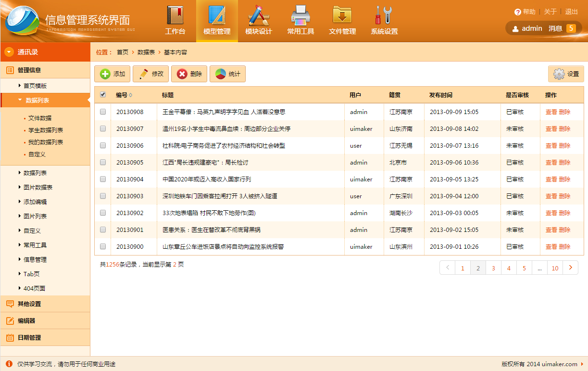Select checkbox for record 20130904
The width and height of the screenshot is (588, 371).
pyautogui.click(x=103, y=179)
